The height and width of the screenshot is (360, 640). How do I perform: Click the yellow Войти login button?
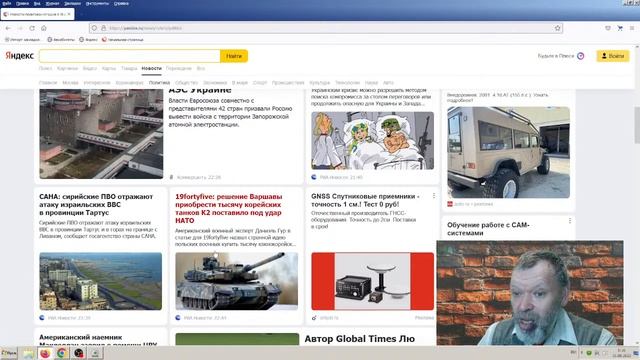coord(613,56)
